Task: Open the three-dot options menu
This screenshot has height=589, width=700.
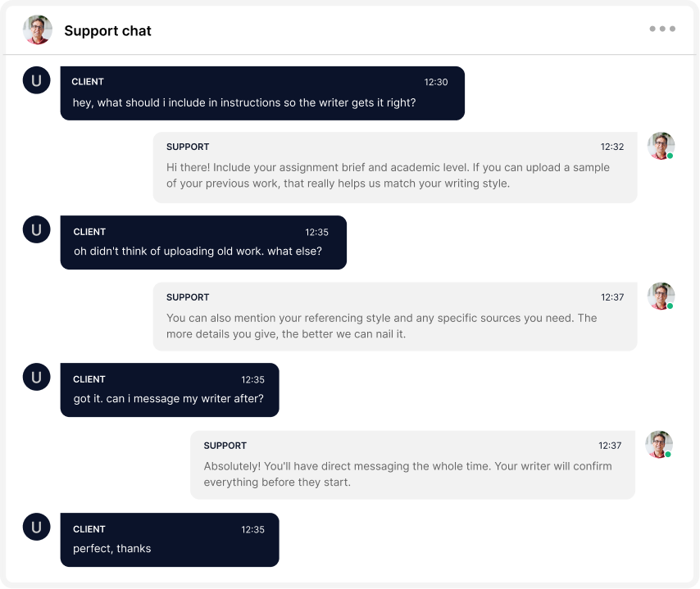Action: 661,28
